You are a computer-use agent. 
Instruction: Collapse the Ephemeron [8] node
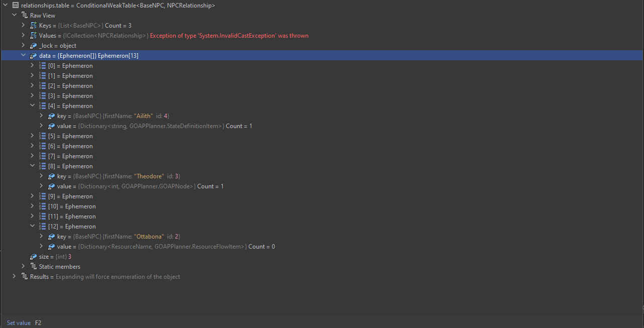[x=32, y=166]
